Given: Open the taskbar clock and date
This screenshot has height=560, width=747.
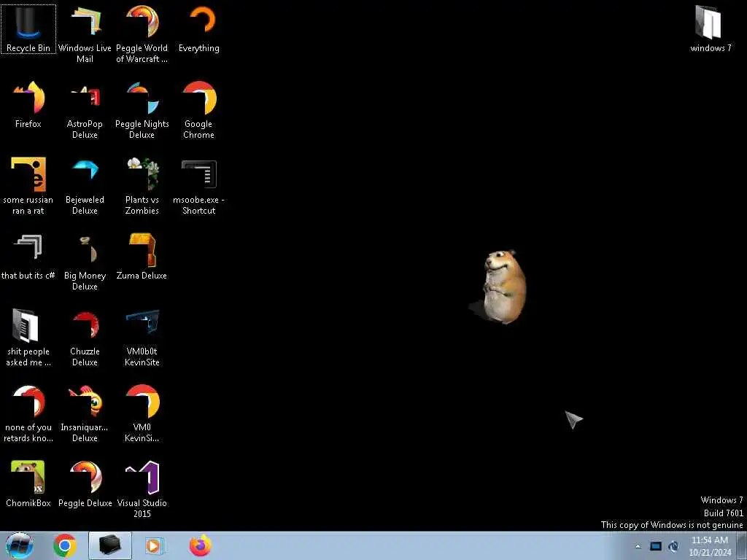Looking at the screenshot, I should (710, 546).
